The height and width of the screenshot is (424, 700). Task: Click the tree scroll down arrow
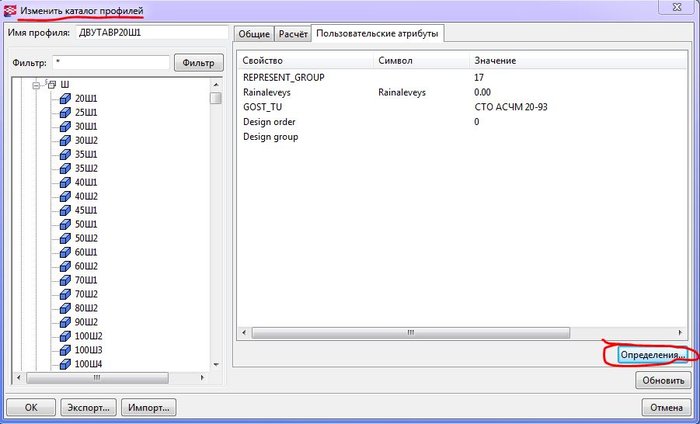coord(216,365)
